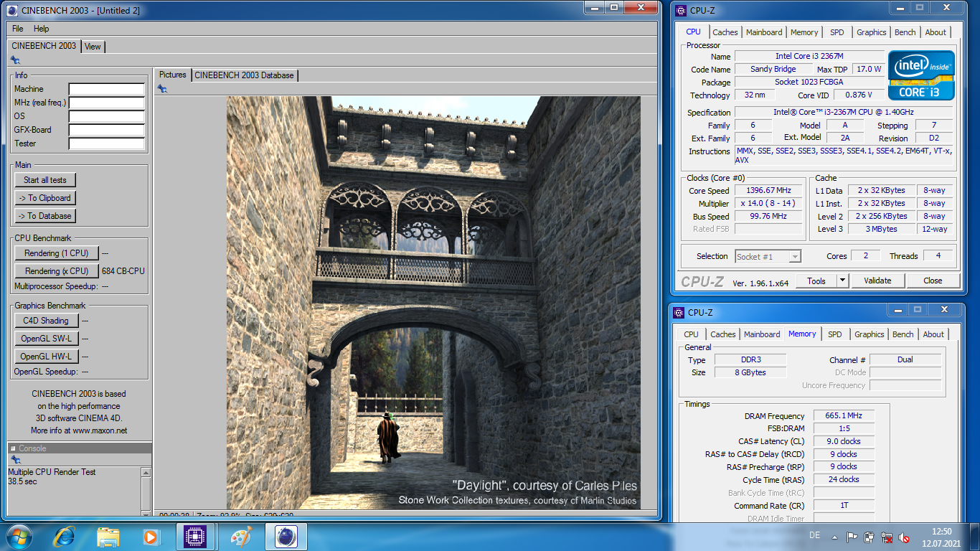Open Windows Media Player from taskbar
Screen dimensions: 980x551
tap(151, 536)
